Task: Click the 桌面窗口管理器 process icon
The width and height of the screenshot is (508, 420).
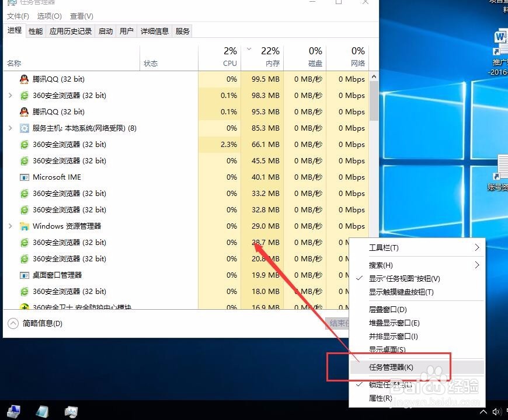Action: coord(25,275)
